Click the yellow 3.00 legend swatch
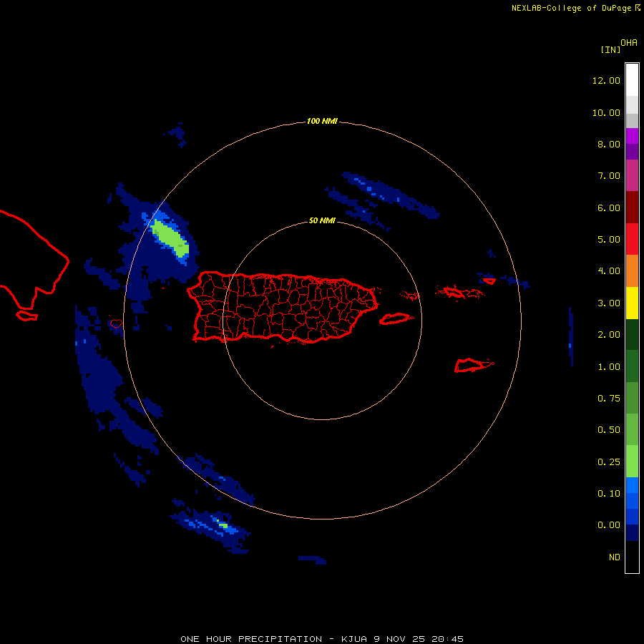The image size is (644, 644). pos(632,303)
